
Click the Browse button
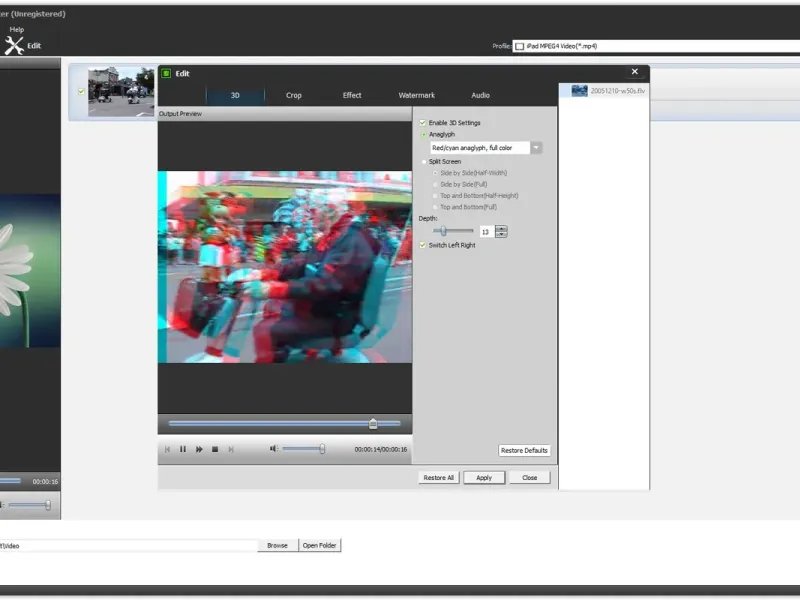(x=278, y=546)
